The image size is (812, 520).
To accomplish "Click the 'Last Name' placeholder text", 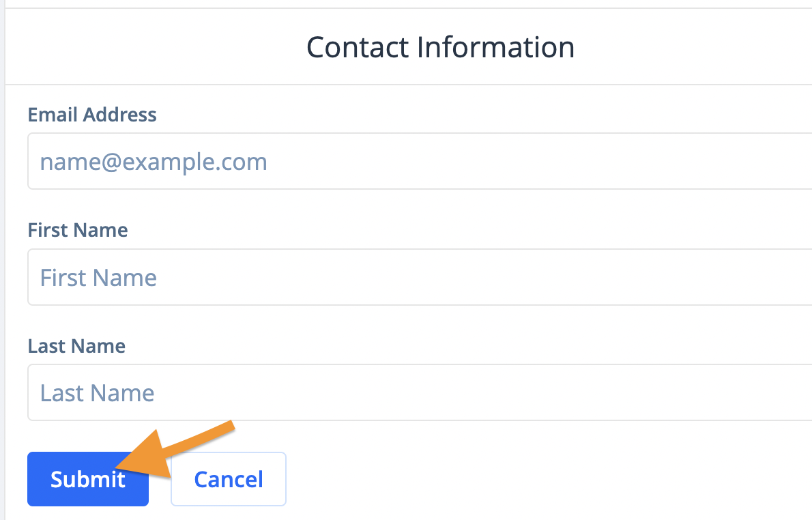I will click(x=97, y=393).
